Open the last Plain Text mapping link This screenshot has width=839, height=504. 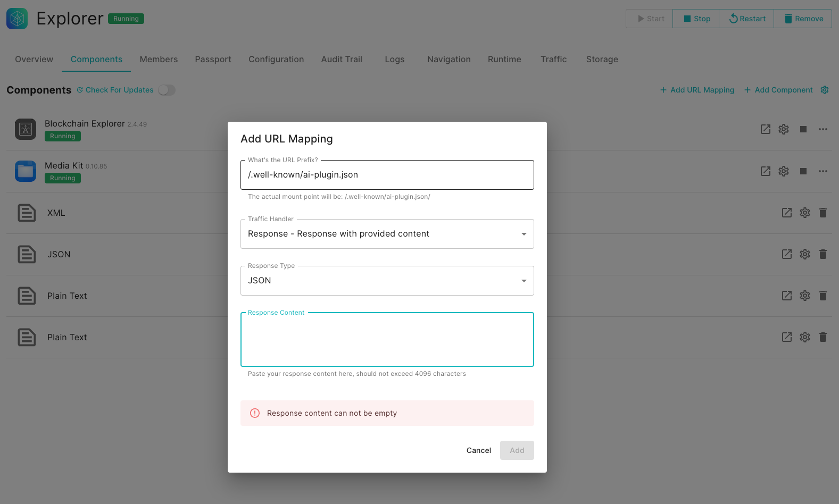(x=786, y=337)
